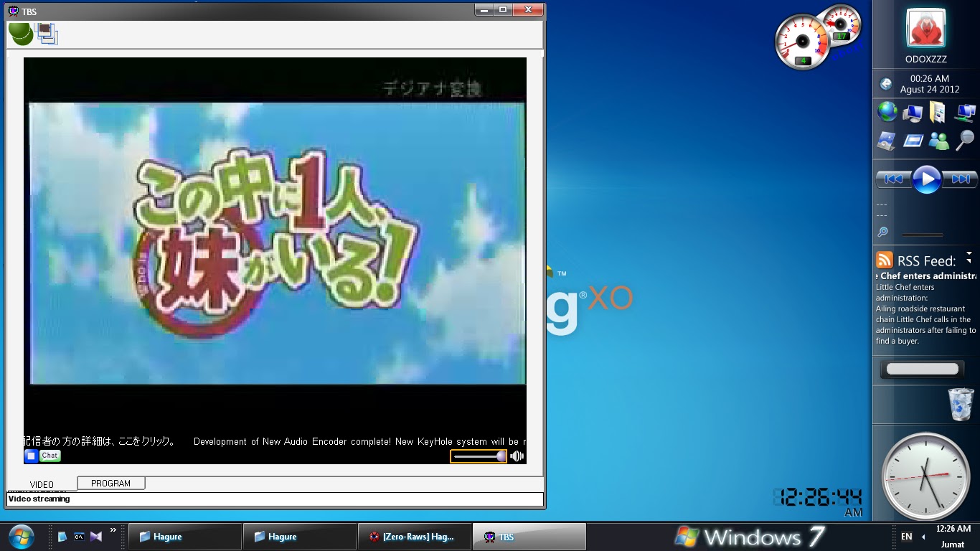Click the Japanese broadcaster details ticker link

click(x=100, y=441)
